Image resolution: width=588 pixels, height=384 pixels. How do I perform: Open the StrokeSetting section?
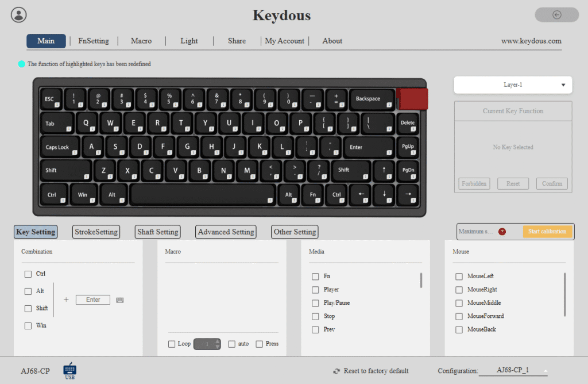(x=96, y=232)
